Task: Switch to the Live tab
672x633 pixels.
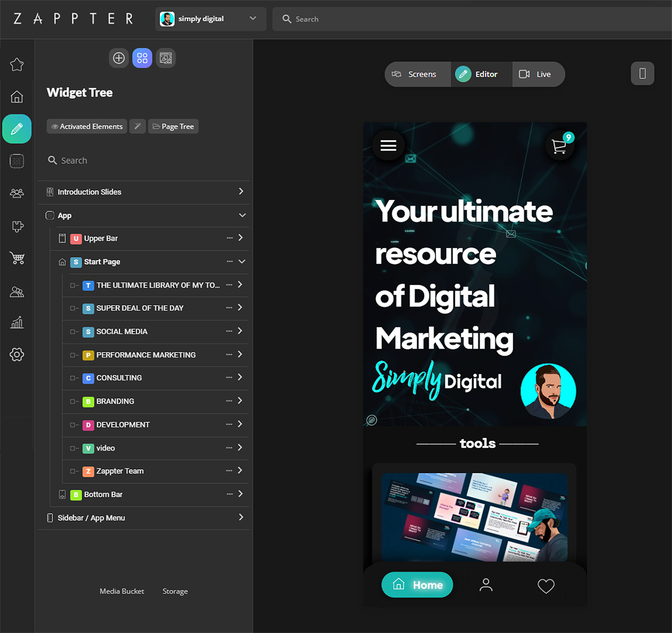Action: tap(538, 74)
